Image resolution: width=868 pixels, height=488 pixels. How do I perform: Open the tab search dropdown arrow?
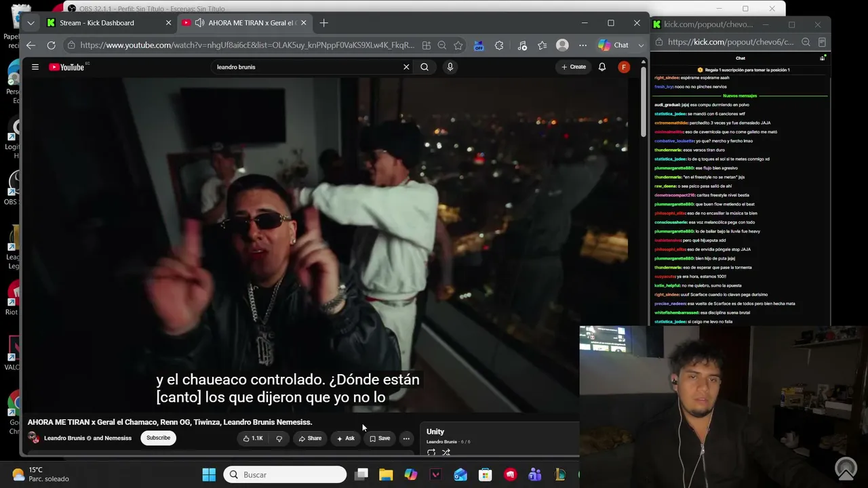click(31, 23)
